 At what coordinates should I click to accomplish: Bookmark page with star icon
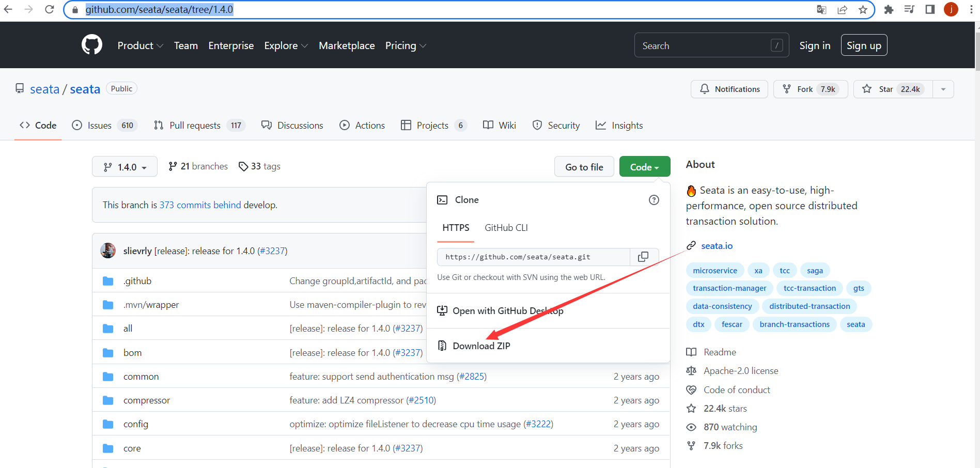[x=863, y=9]
